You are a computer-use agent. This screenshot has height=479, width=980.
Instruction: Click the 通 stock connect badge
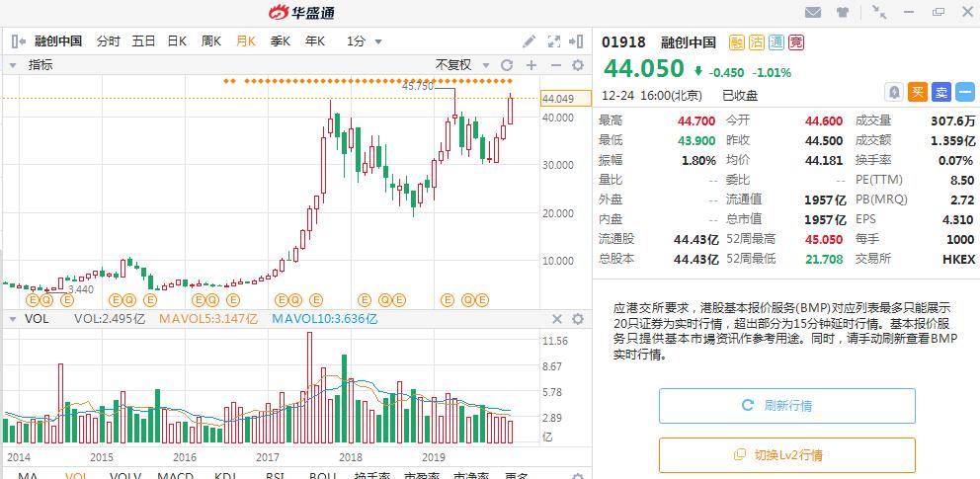[776, 42]
